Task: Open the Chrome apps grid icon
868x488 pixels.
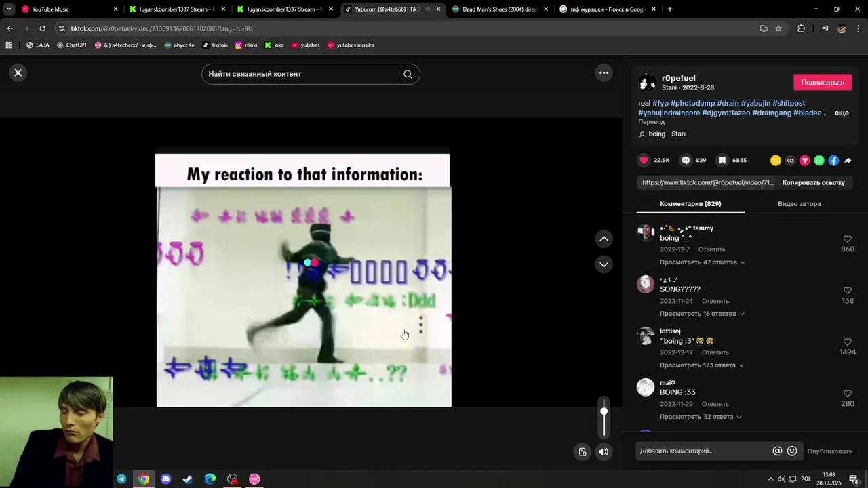Action: (9, 45)
